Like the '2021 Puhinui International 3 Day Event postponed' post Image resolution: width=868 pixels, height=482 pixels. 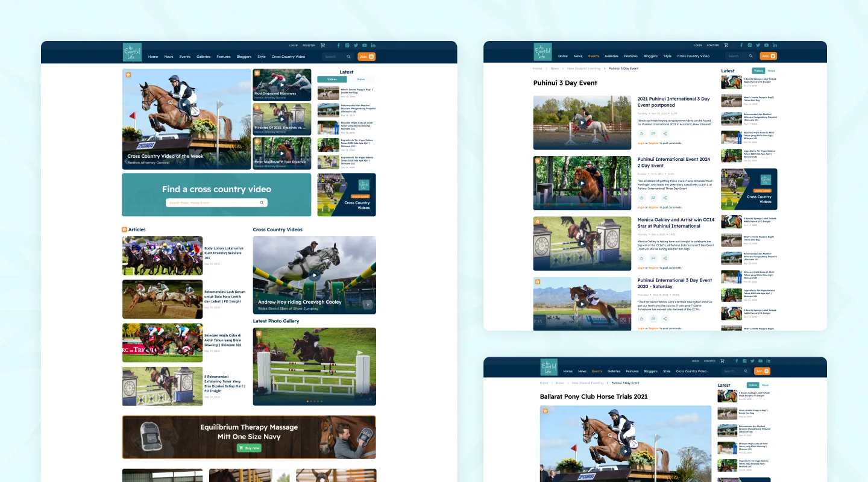[x=641, y=134]
